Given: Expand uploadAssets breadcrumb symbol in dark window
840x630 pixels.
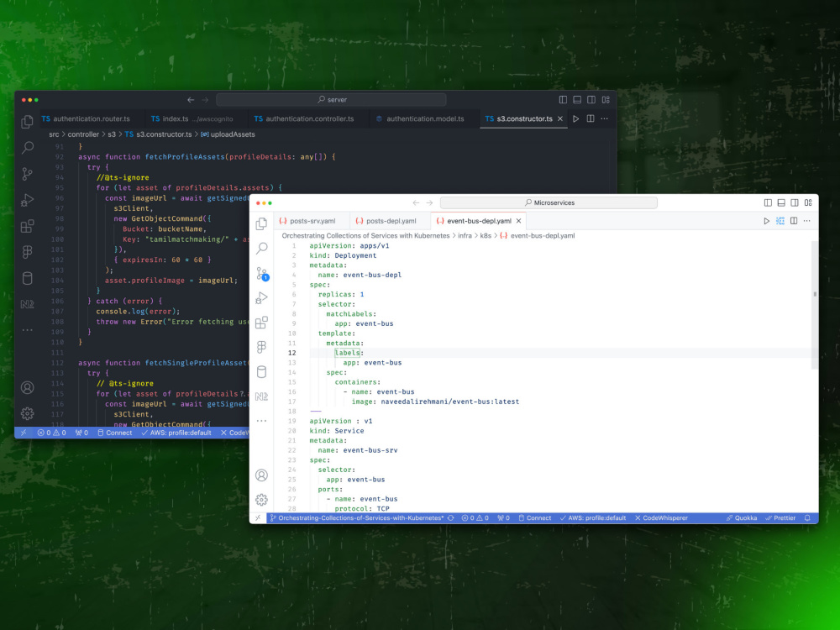Looking at the screenshot, I should coord(228,134).
